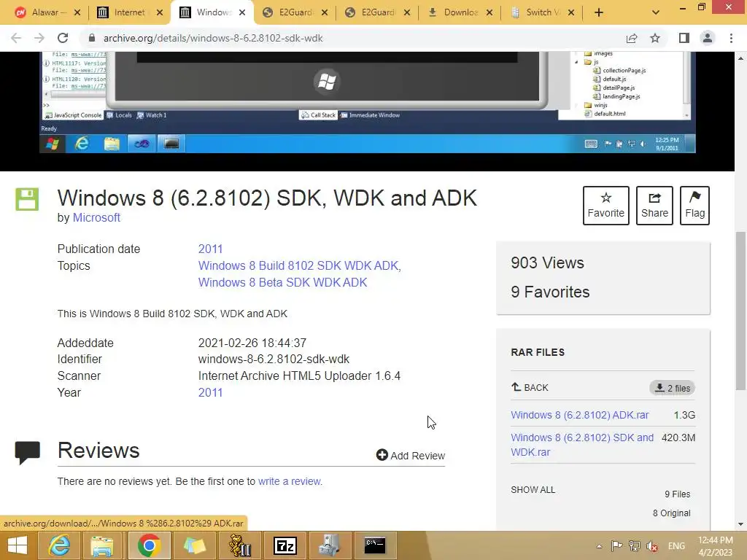This screenshot has width=747, height=560.
Task: Open the tab search dropdown
Action: [656, 13]
